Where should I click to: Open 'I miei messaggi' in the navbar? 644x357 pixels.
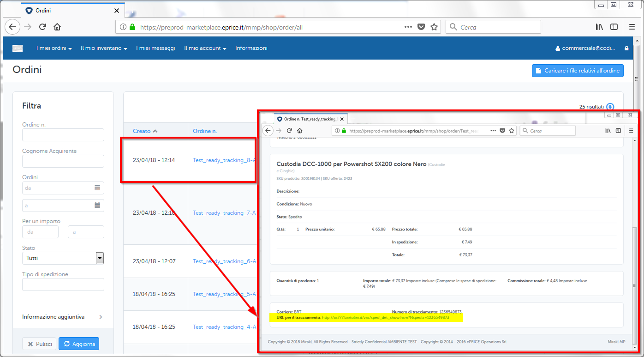tap(155, 48)
